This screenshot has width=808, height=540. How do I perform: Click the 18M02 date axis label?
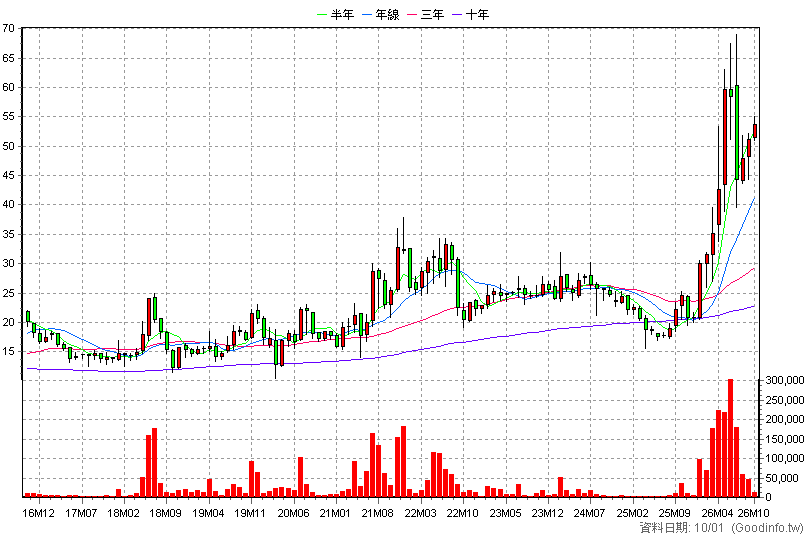pyautogui.click(x=124, y=513)
